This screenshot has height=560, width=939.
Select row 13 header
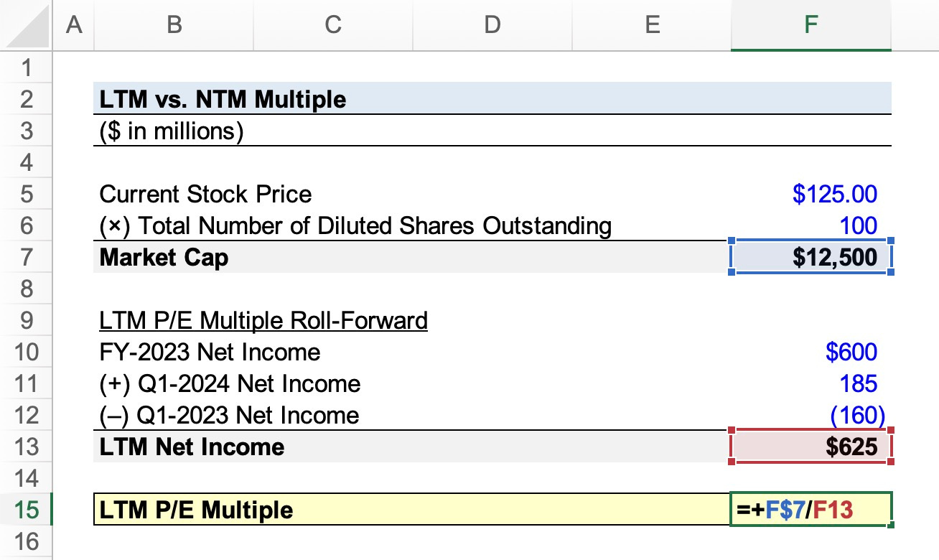27,447
